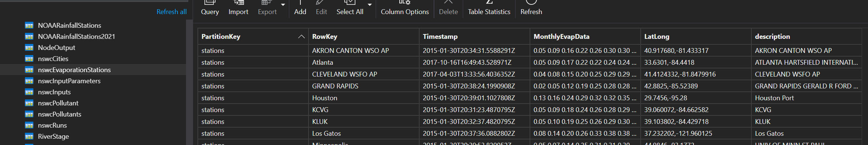The image size is (868, 145).
Task: Click the RiverStage table icon
Action: [29, 136]
